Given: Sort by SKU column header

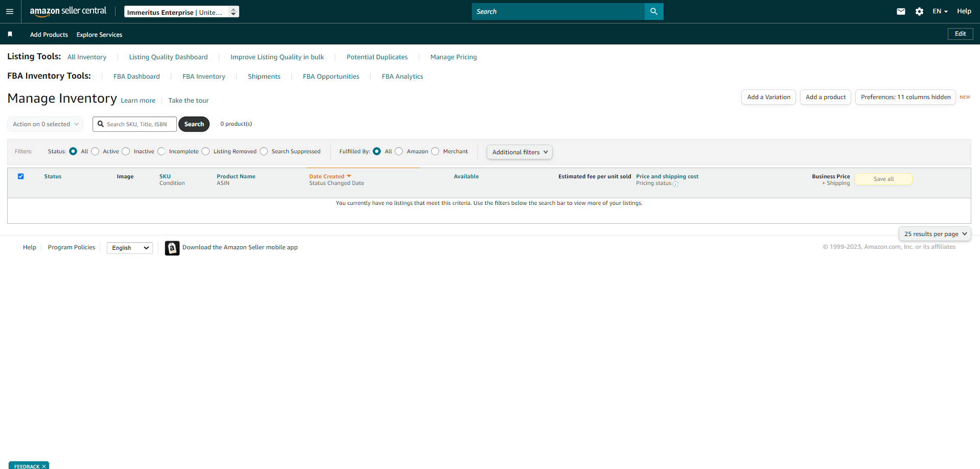Looking at the screenshot, I should pyautogui.click(x=165, y=176).
